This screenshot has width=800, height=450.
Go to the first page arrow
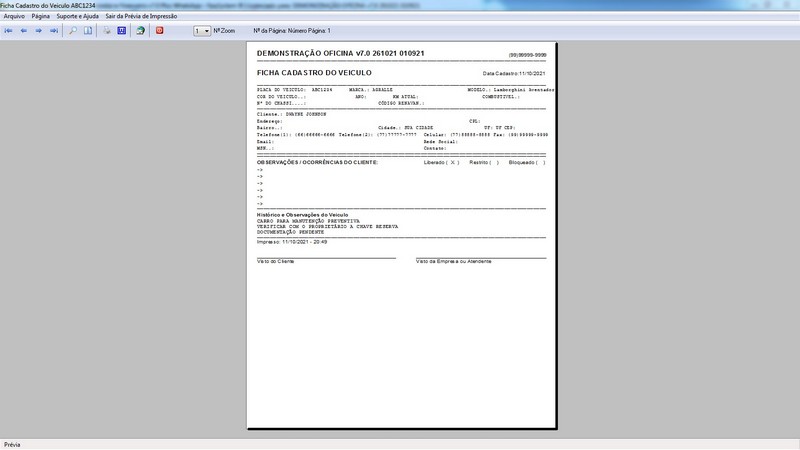(x=9, y=31)
